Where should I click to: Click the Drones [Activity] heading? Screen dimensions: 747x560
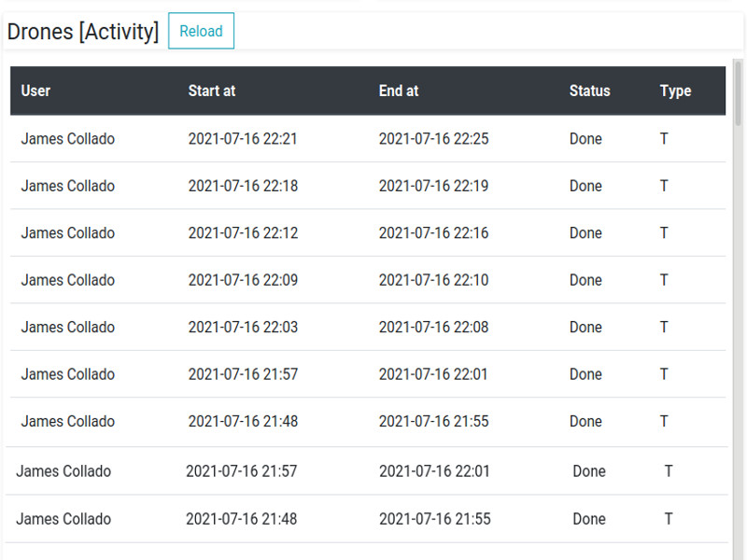(x=83, y=32)
